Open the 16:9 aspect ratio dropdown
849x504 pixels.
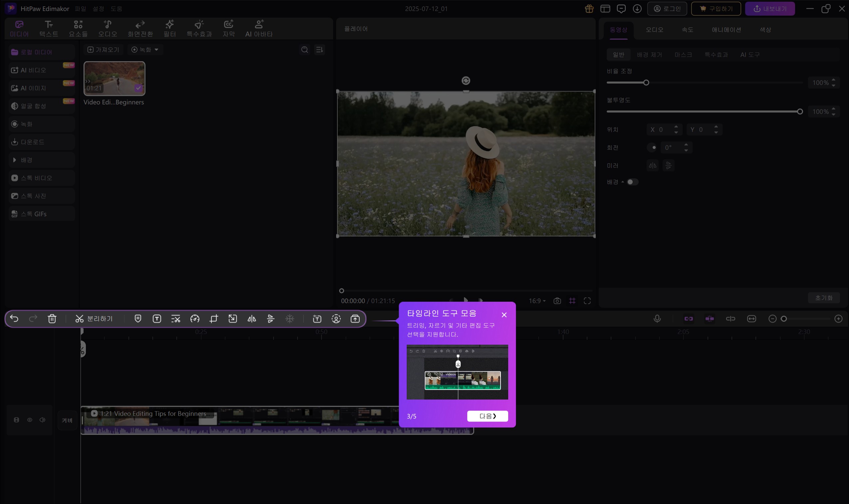coord(537,301)
